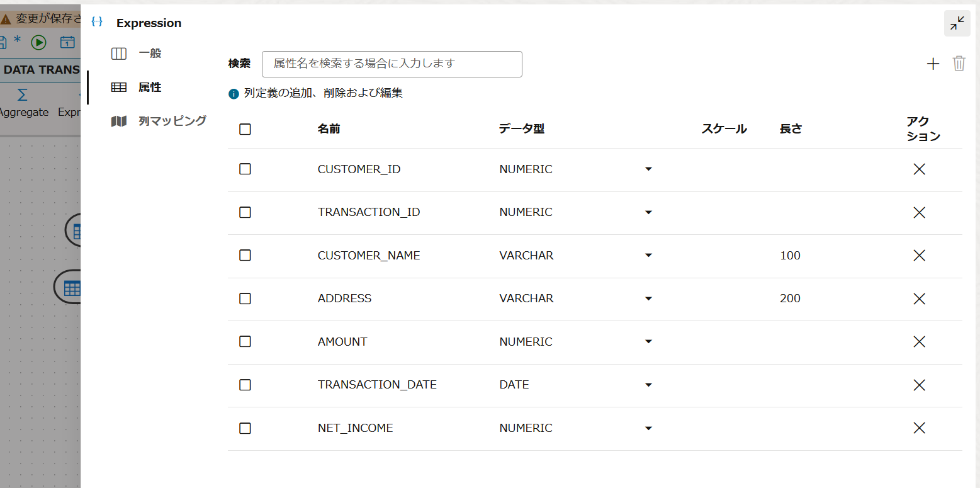Click the 長さ column header
Image resolution: width=980 pixels, height=488 pixels.
click(x=791, y=129)
